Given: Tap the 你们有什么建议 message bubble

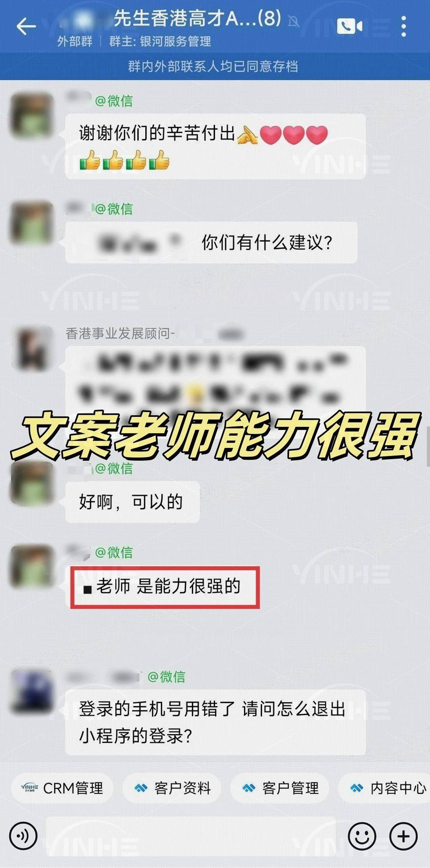Looking at the screenshot, I should coord(211,242).
